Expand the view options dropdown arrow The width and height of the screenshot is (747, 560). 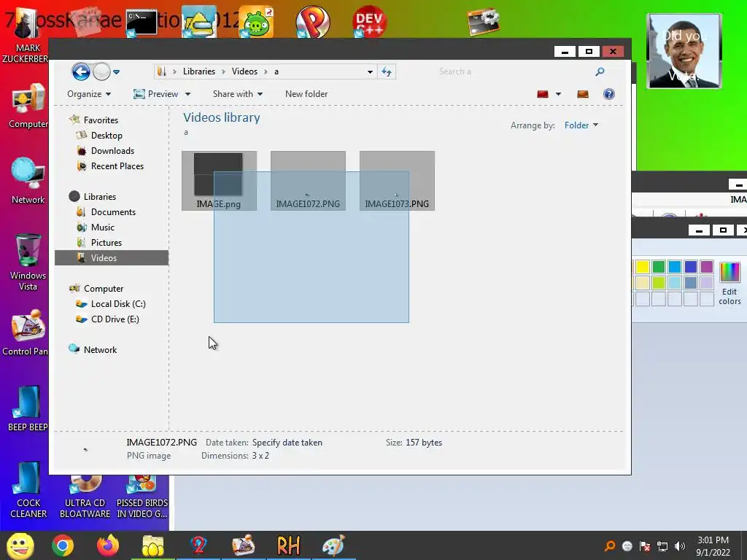pos(558,94)
